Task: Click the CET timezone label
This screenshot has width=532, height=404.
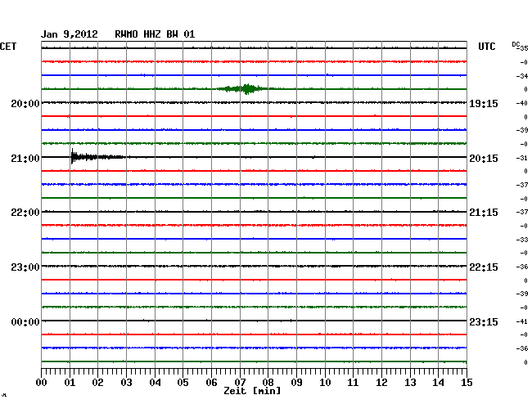Action: [8, 47]
